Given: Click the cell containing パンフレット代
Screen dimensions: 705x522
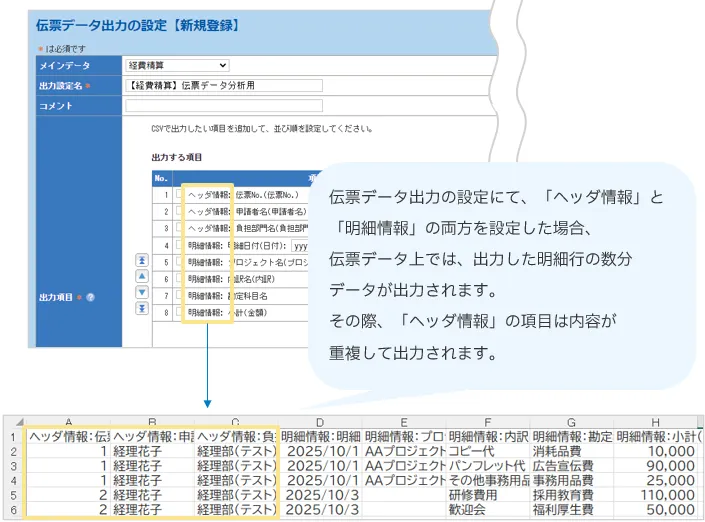Looking at the screenshot, I should coord(487,466).
